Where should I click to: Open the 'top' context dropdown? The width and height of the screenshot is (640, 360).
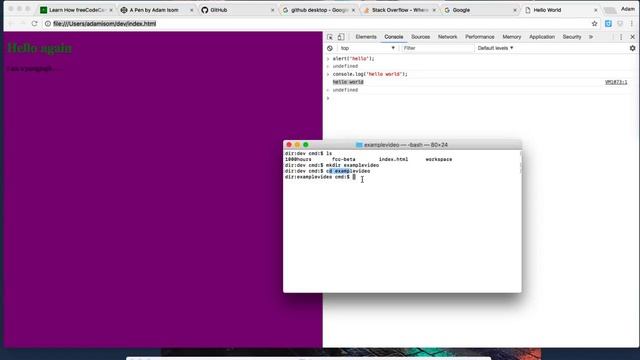pos(367,48)
